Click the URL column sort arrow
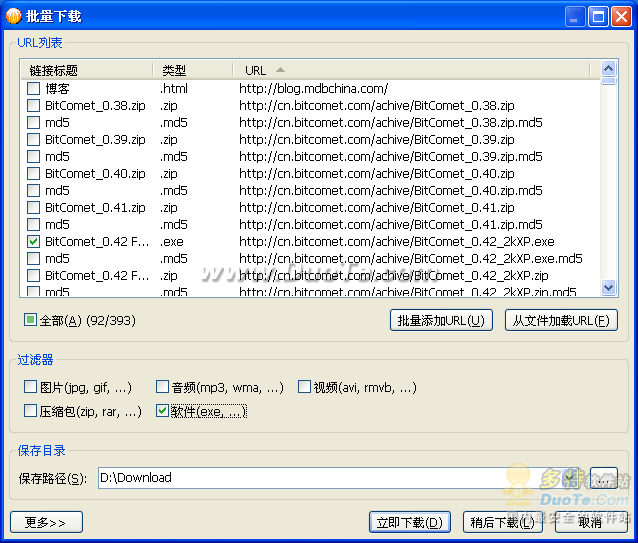Image resolution: width=638 pixels, height=543 pixels. pyautogui.click(x=280, y=70)
